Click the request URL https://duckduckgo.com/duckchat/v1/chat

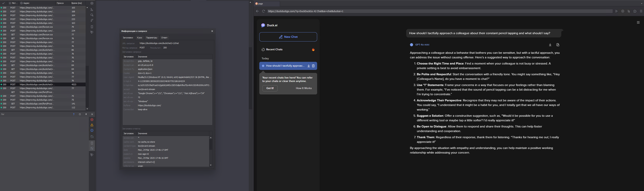[x=159, y=43]
